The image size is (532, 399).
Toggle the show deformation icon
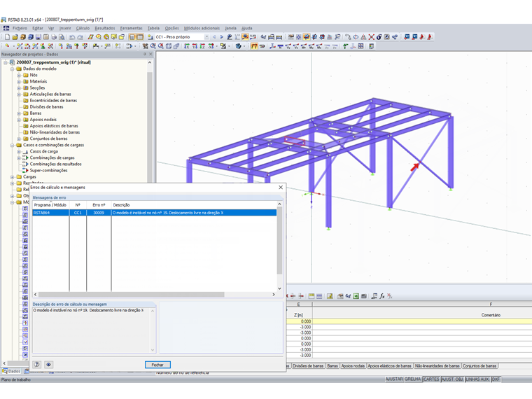coord(254,46)
